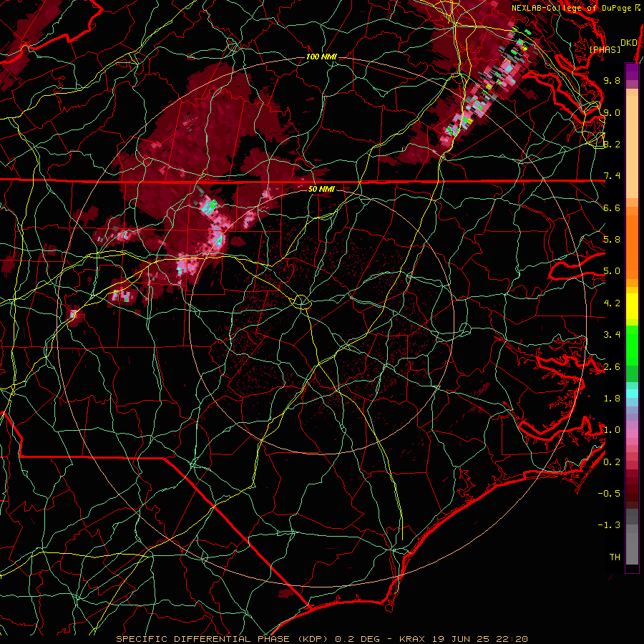The height and width of the screenshot is (644, 644).
Task: Click the 1.0 value on the color scale
Action: pos(612,430)
